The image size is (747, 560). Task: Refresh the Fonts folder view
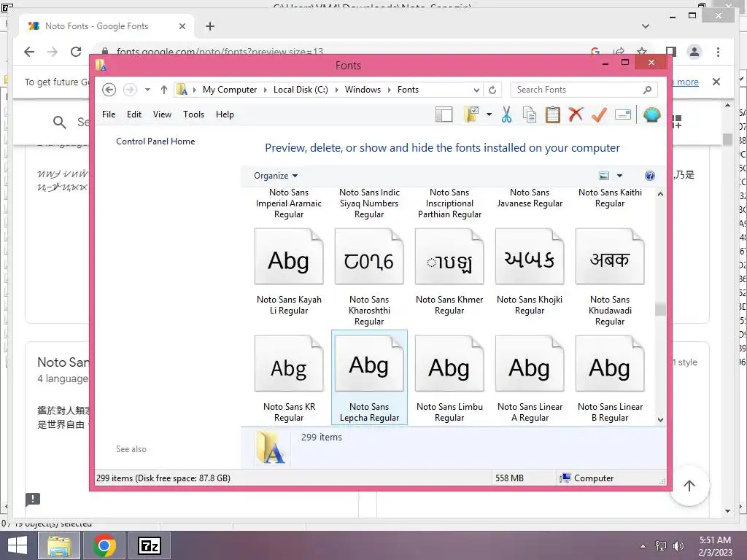click(x=492, y=90)
